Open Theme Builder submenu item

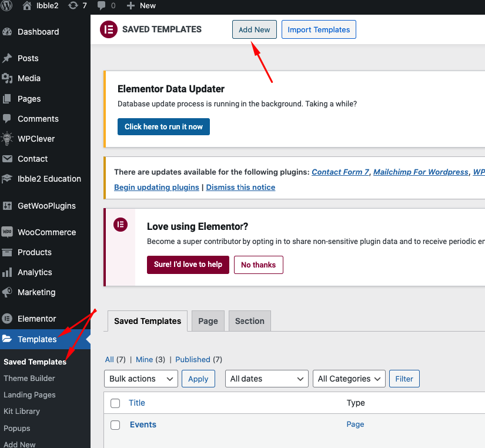[29, 378]
